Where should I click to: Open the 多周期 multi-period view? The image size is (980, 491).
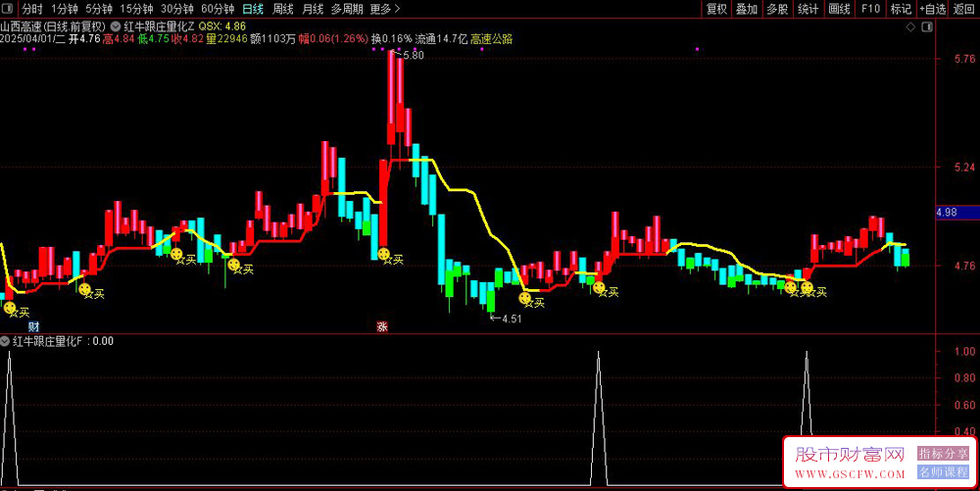[x=347, y=9]
